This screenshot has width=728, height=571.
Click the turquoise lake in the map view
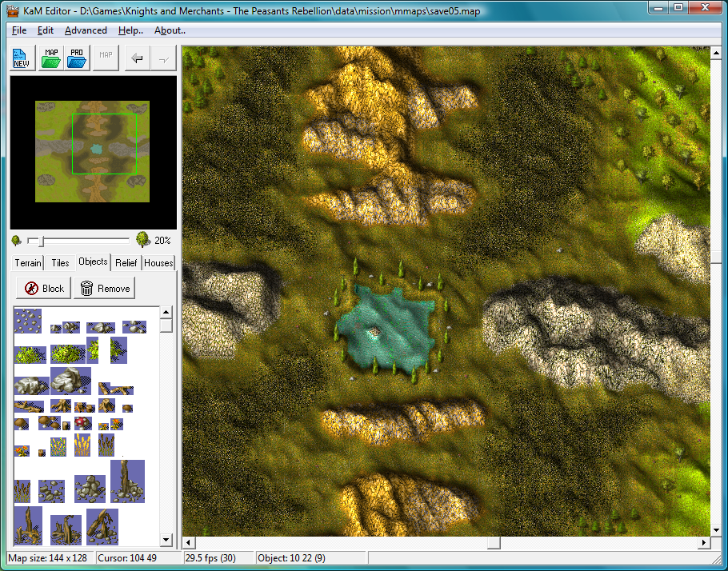[x=386, y=330]
